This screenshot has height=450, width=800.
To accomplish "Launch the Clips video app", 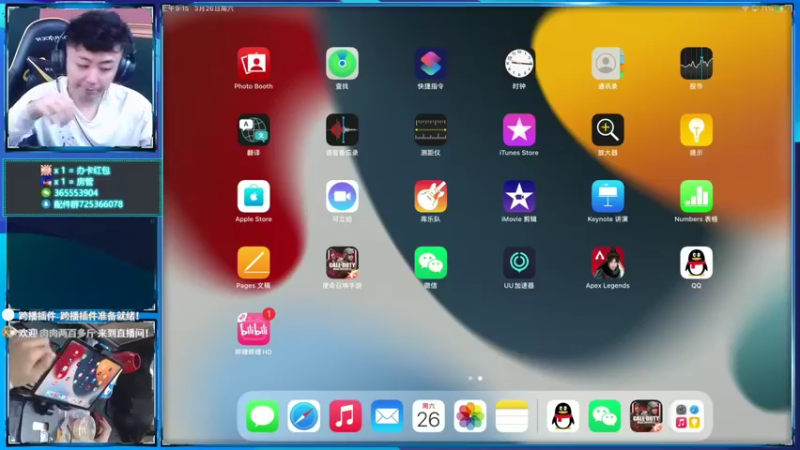I will 342,196.
